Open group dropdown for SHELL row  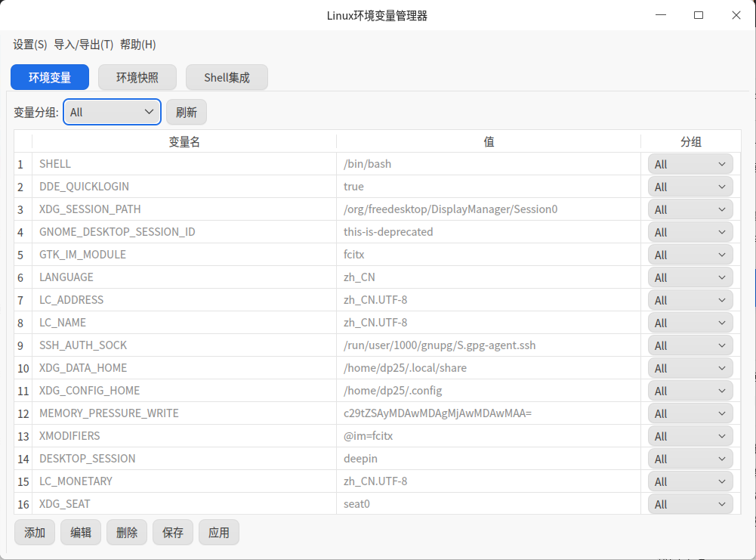[690, 164]
